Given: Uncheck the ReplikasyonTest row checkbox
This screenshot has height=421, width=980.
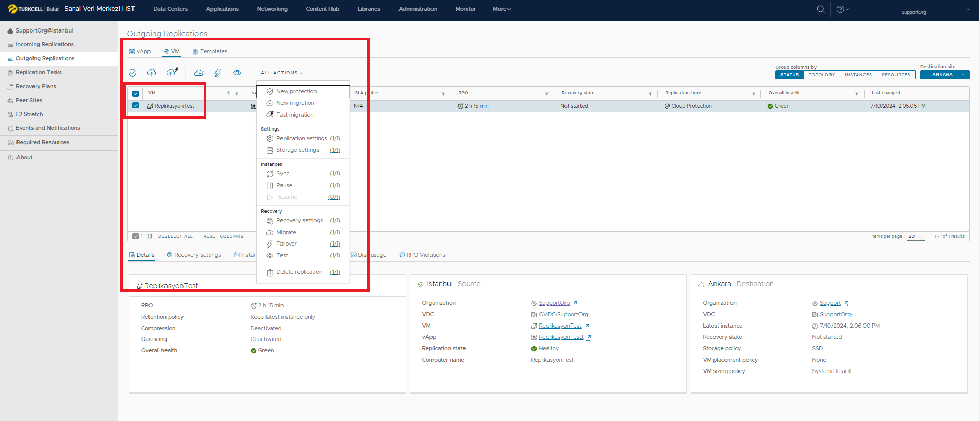Looking at the screenshot, I should [x=136, y=105].
